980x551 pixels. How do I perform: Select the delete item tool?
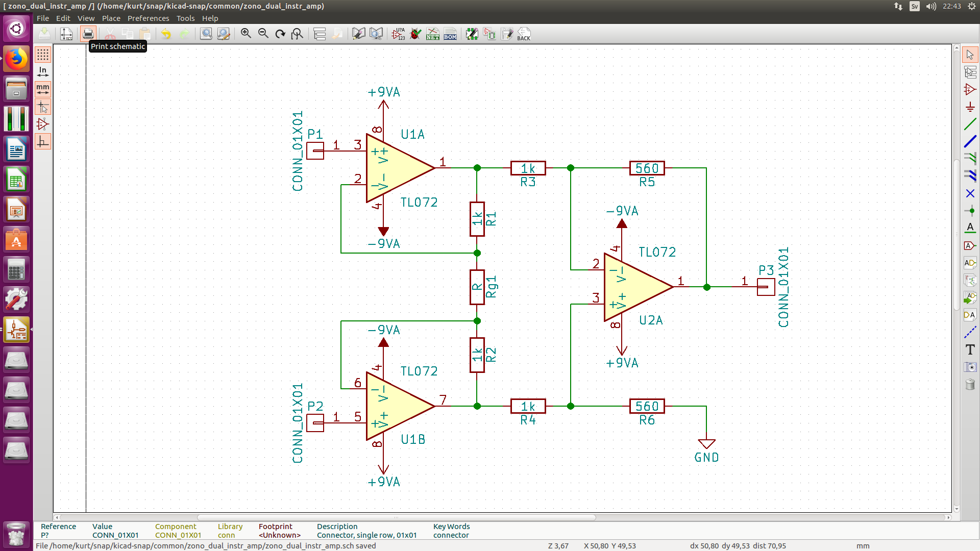point(970,384)
